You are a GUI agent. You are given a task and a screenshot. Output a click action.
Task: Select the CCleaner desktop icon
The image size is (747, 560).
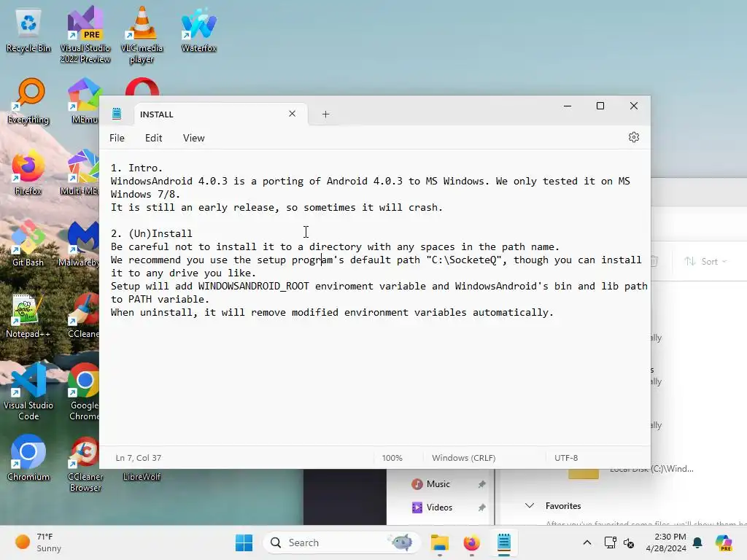(x=83, y=316)
